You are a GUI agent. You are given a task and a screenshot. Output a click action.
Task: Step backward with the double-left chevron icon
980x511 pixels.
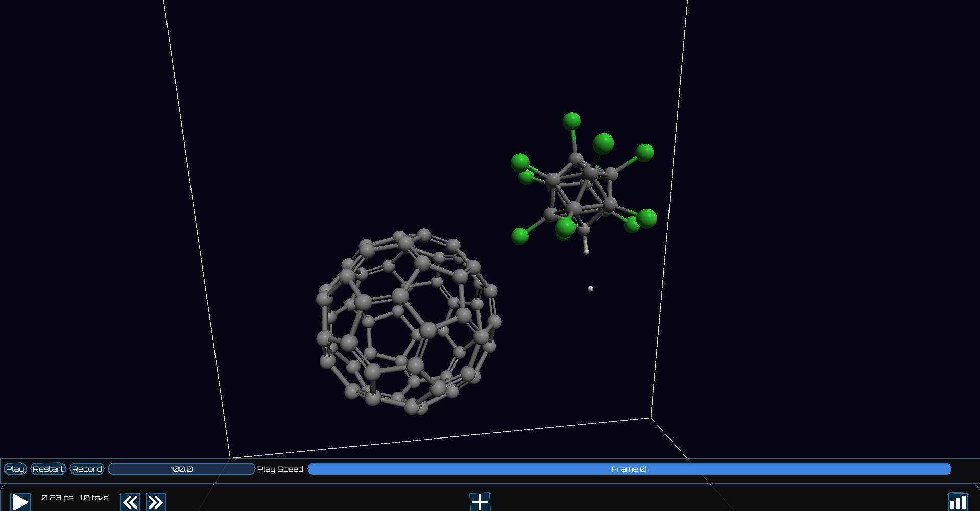click(x=130, y=502)
